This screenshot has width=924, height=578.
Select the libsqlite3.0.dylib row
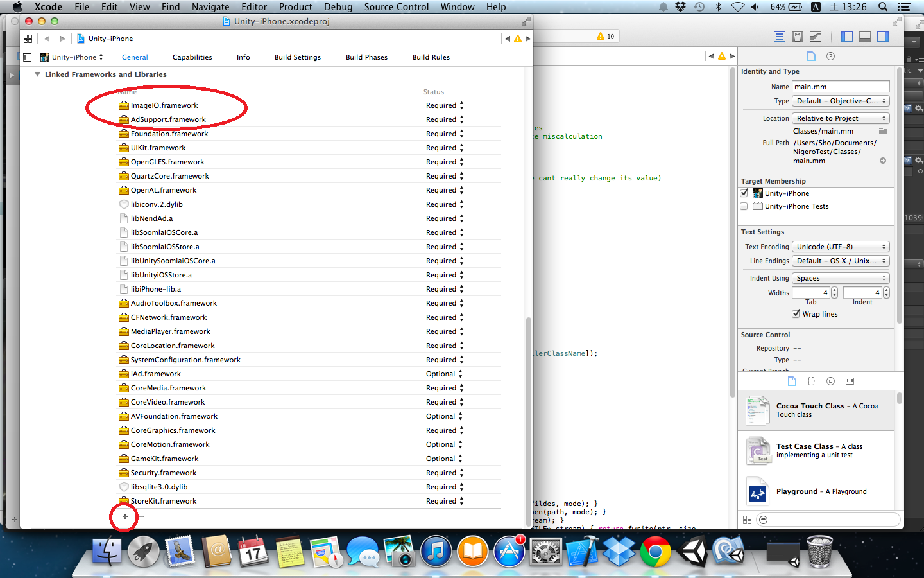(309, 487)
